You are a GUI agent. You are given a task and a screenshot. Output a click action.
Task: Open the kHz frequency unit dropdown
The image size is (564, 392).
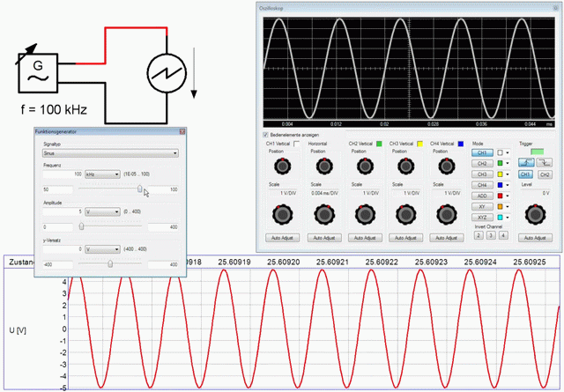(x=102, y=174)
